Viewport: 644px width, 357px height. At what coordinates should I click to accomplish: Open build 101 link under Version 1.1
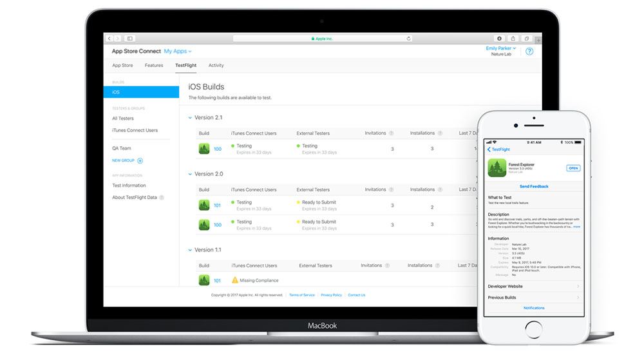(217, 280)
